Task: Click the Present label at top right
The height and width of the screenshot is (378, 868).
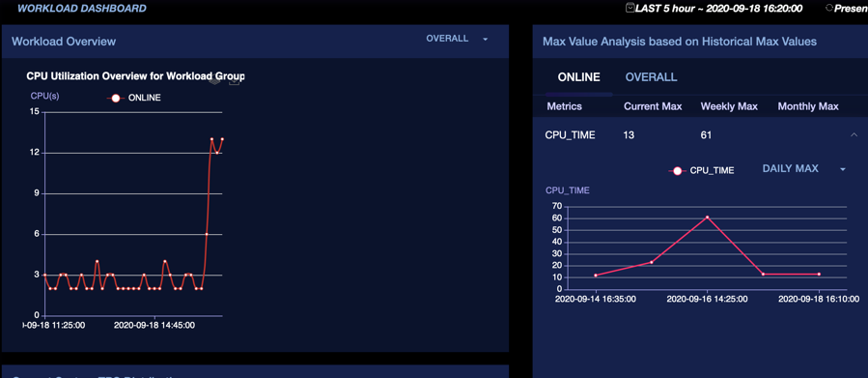Action: point(851,9)
